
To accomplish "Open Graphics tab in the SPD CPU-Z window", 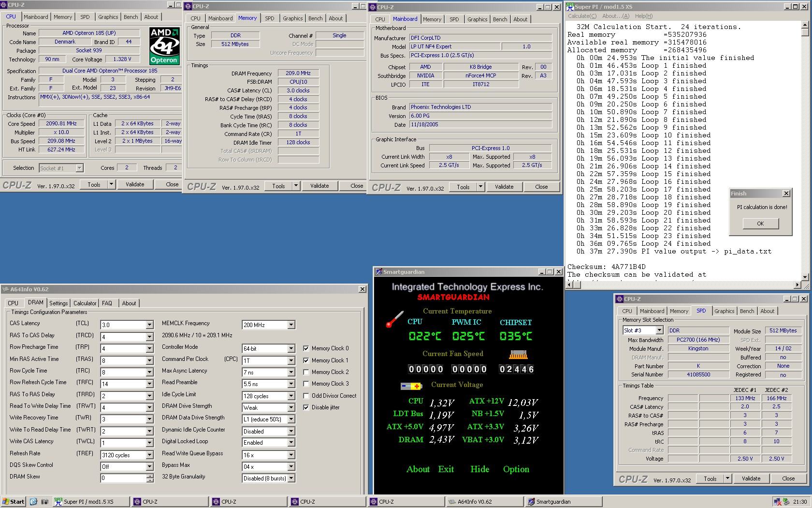I will pos(724,311).
